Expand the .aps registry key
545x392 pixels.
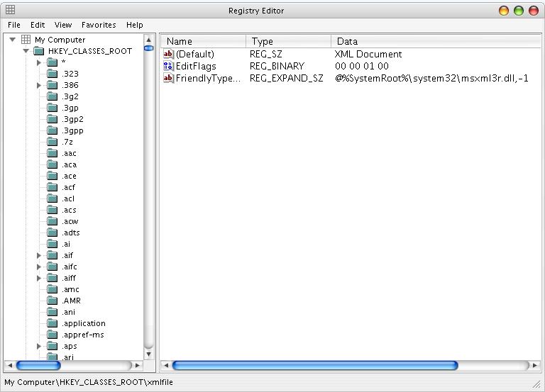39,346
